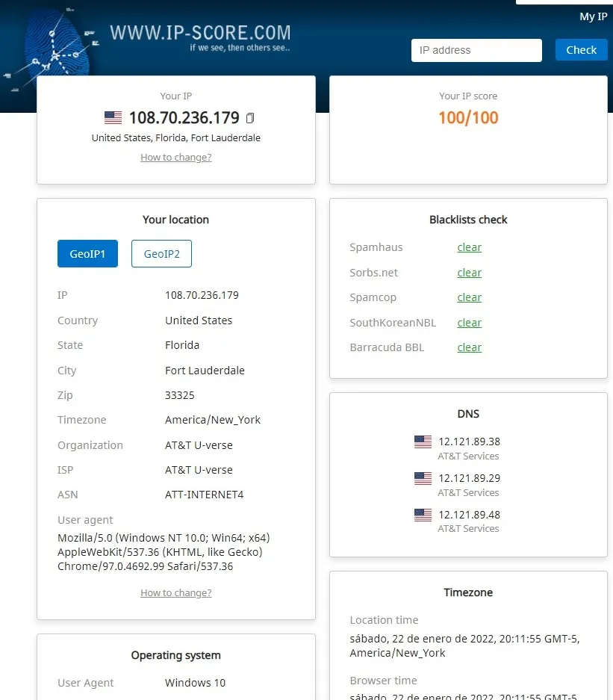
Task: Click Barracuda BBL clear result link
Action: tap(470, 347)
